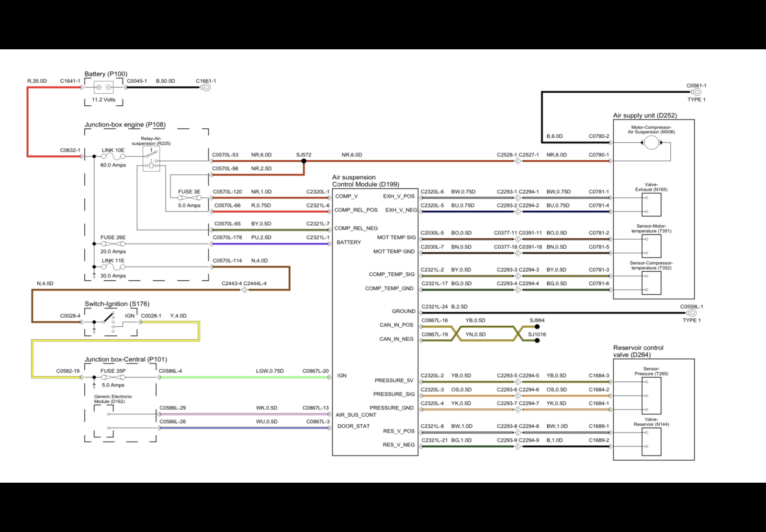Click the 60.0 Amps rating text

(113, 165)
